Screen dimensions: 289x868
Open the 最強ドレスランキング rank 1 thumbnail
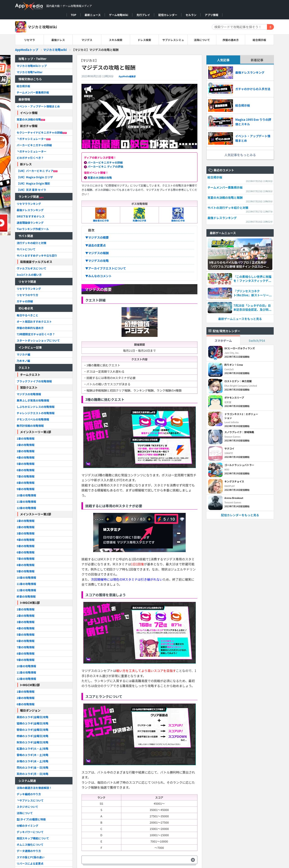(220, 72)
